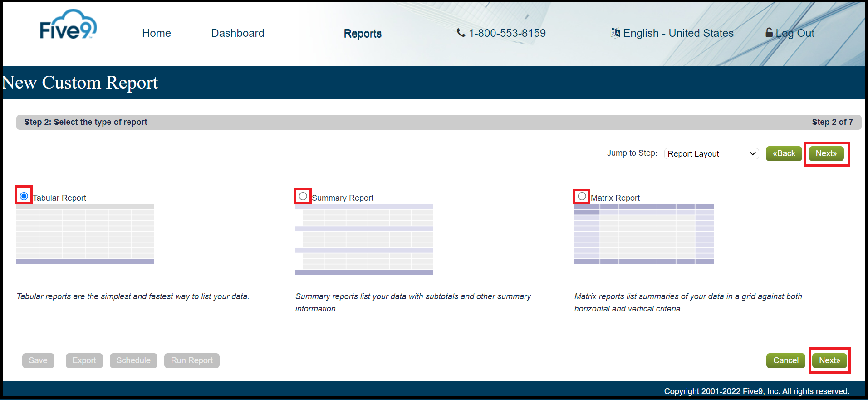Open the English - United States language link
The height and width of the screenshot is (400, 868).
678,33
